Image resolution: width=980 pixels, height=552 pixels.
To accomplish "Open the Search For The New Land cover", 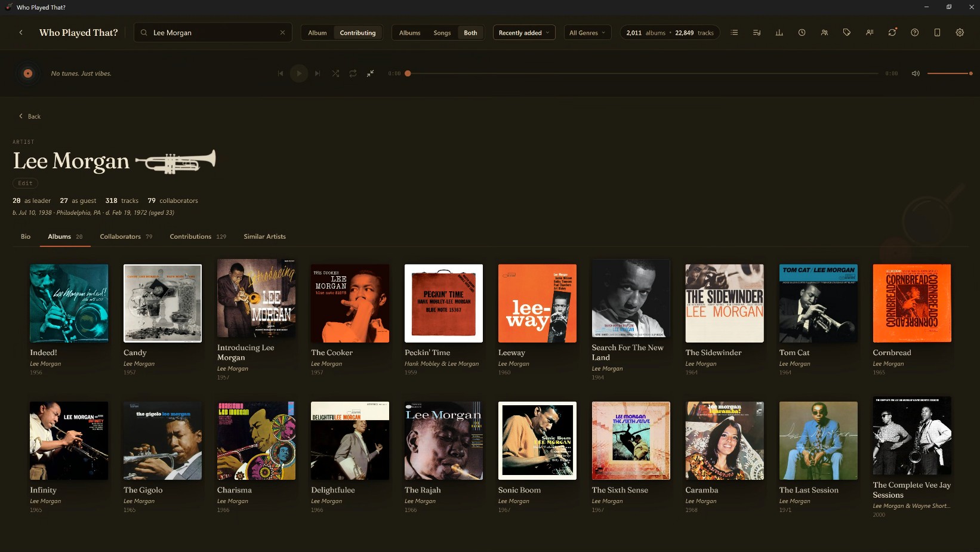I will (631, 298).
